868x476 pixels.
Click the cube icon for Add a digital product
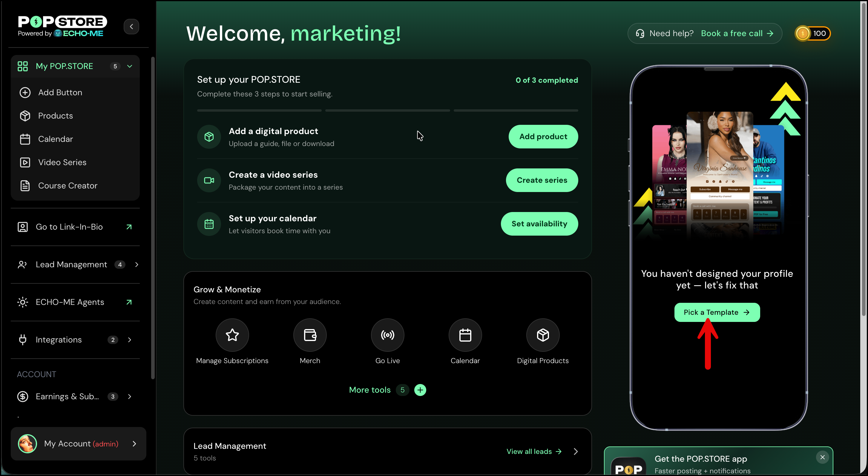point(209,137)
